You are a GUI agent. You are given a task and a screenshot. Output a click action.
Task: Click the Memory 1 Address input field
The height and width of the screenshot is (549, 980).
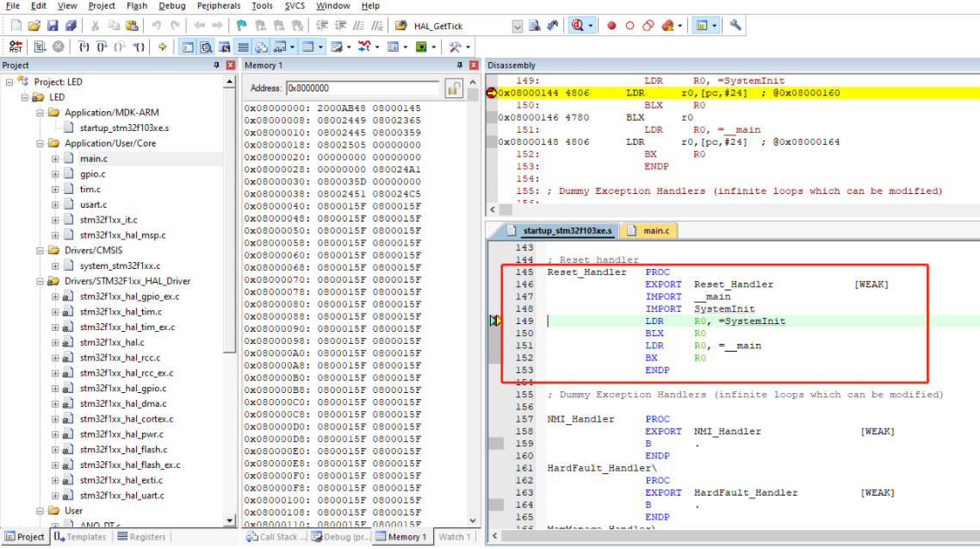point(363,88)
